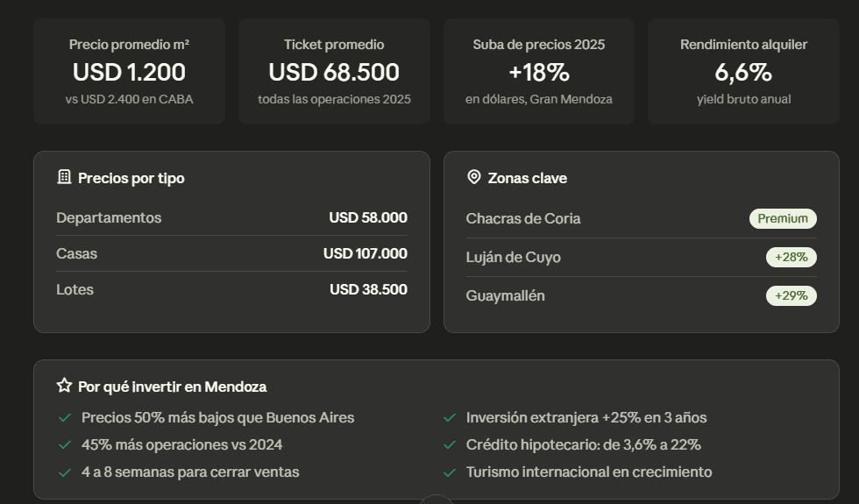Click the star icon beside Por qué invertir
This screenshot has height=504, width=859.
coord(64,386)
